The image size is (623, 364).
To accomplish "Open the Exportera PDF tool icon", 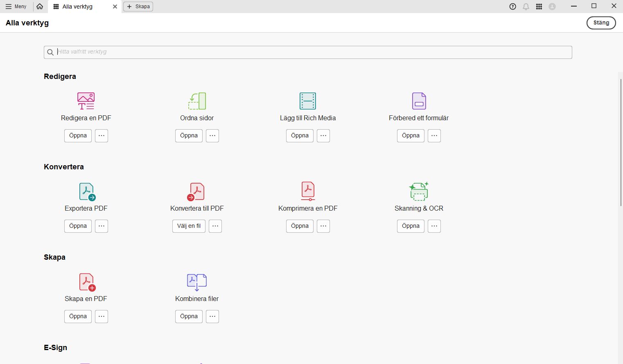I will [86, 191].
